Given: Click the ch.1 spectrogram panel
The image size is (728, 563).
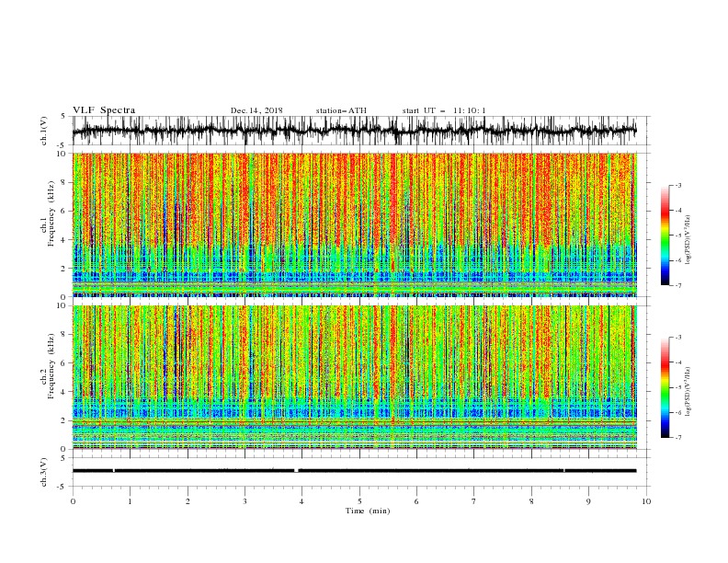Looking at the screenshot, I should click(355, 224).
